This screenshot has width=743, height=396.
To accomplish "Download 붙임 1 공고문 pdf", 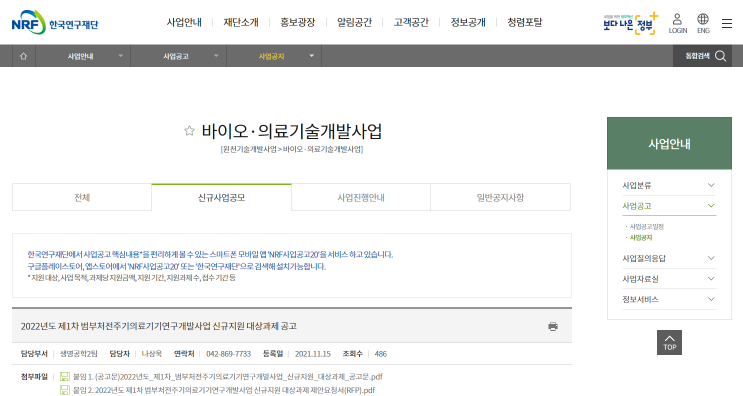I will pyautogui.click(x=227, y=377).
